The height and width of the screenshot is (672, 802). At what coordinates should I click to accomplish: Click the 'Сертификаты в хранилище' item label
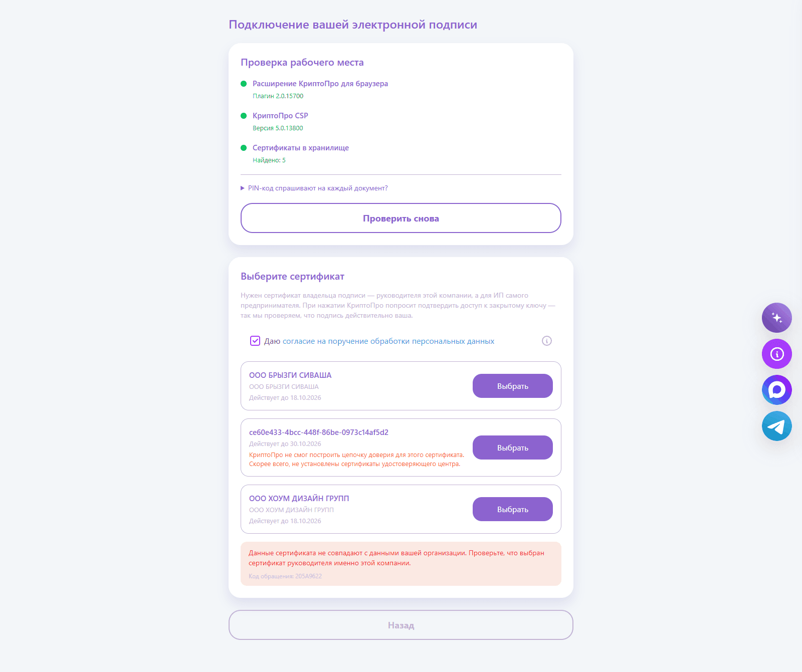[301, 148]
